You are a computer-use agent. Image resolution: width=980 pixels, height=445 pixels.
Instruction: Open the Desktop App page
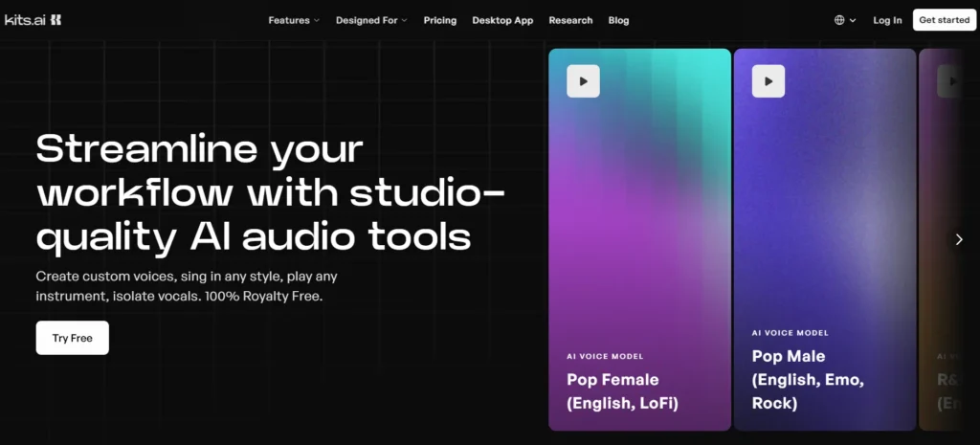pyautogui.click(x=502, y=20)
